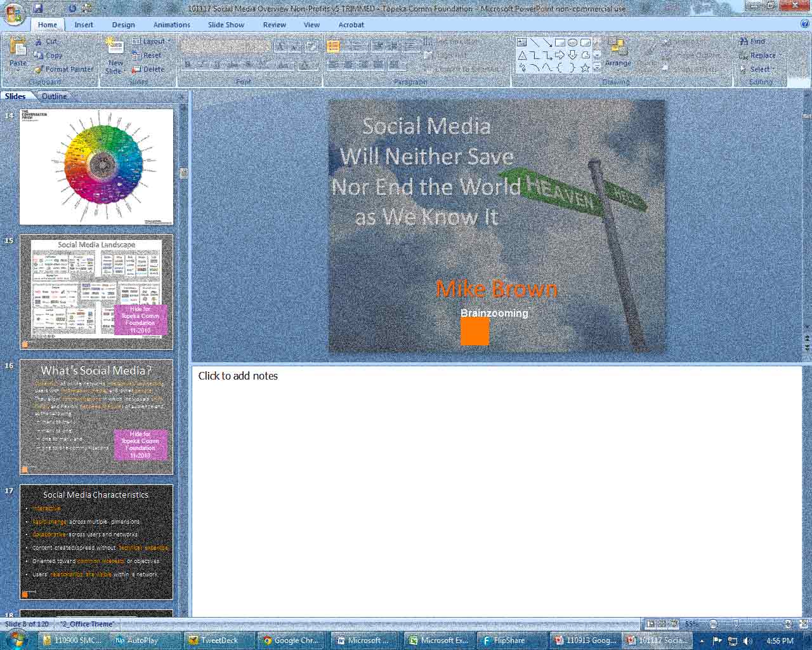
Task: Open the slide Layout dropdown
Action: (152, 41)
